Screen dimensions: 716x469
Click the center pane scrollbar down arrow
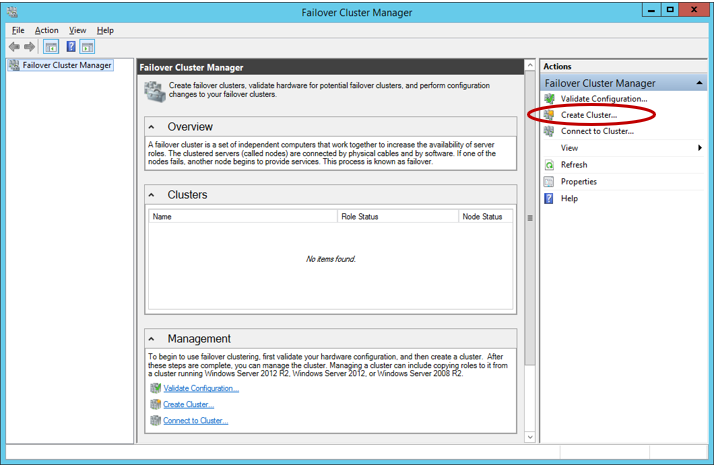(530, 437)
